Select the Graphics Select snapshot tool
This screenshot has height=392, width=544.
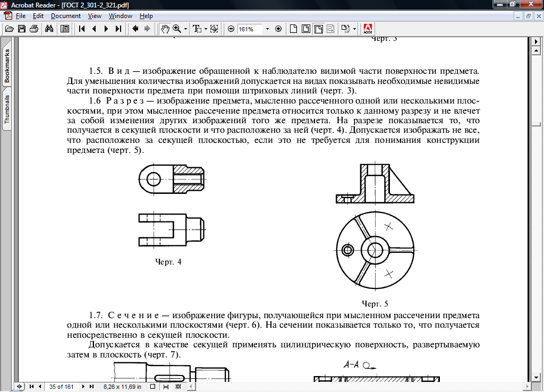tap(215, 29)
